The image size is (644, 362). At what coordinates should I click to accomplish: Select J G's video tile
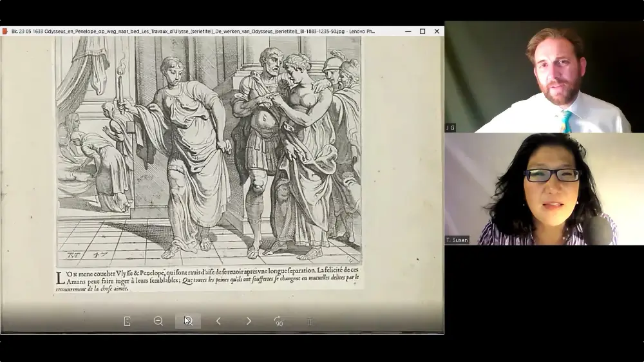(544, 77)
